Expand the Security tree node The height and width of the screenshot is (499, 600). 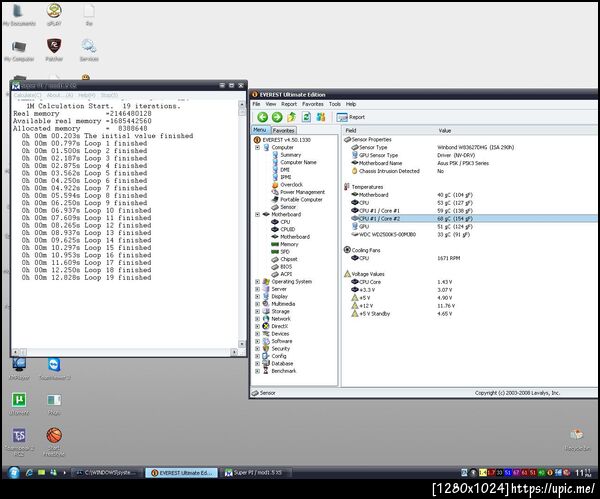pyautogui.click(x=258, y=349)
